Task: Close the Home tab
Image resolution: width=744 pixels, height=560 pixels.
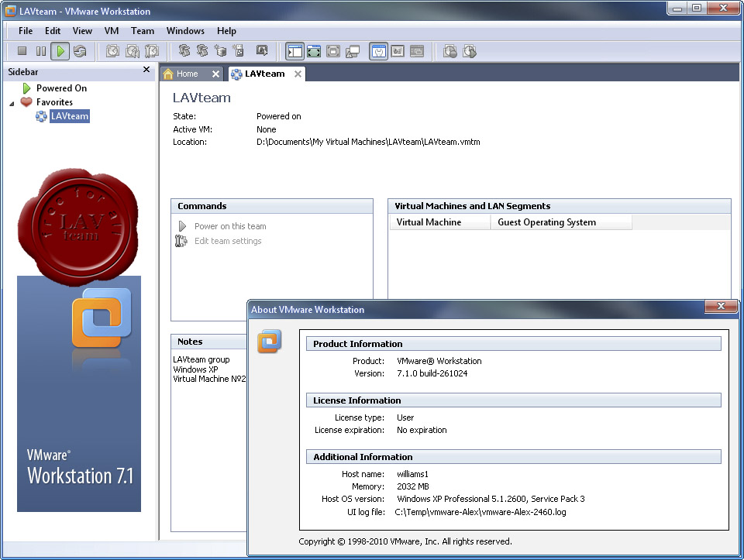Action: [x=215, y=74]
